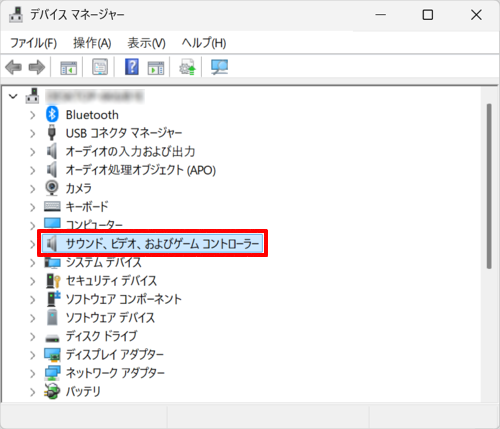Toggle the action pane toolbar icon
This screenshot has width=500, height=429.
pos(156,67)
